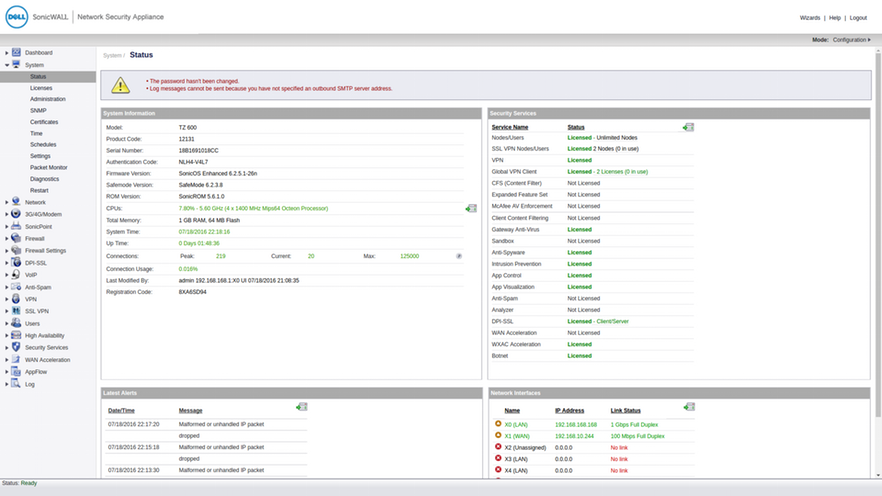Open the WAN Acceleration icon
882x496 pixels.
coord(16,359)
